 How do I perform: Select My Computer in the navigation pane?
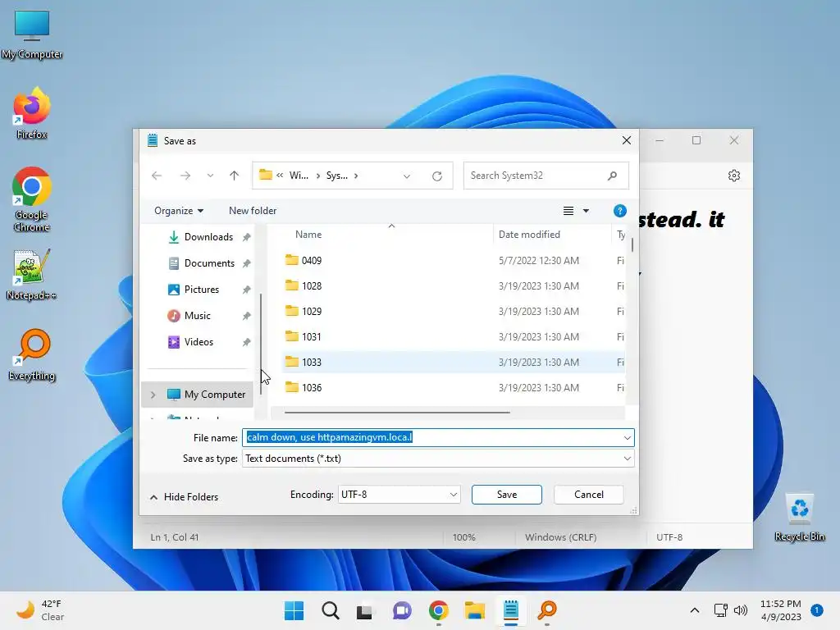click(x=215, y=395)
